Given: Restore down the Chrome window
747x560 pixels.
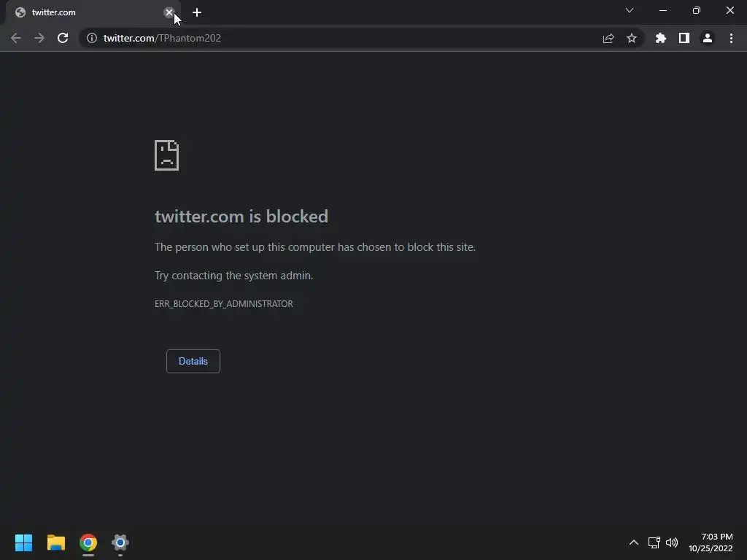Looking at the screenshot, I should (697, 10).
